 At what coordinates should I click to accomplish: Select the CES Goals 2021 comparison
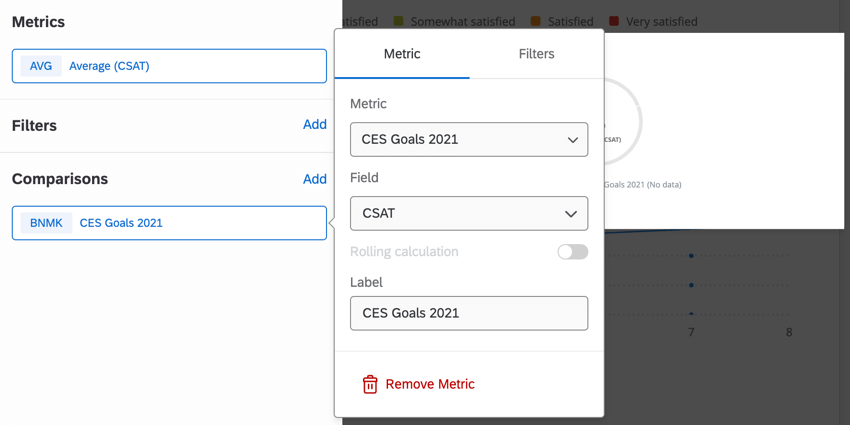(121, 223)
